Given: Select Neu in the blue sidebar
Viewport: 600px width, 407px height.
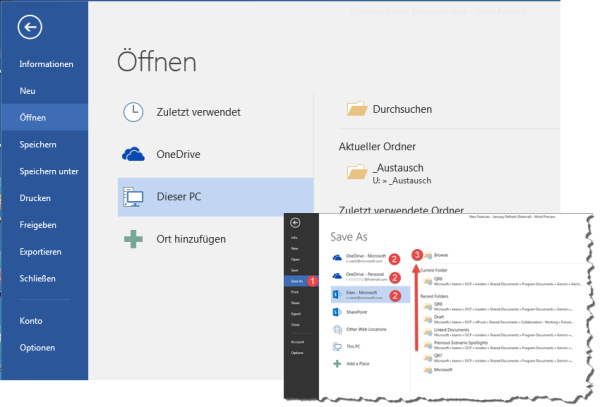Looking at the screenshot, I should (28, 91).
